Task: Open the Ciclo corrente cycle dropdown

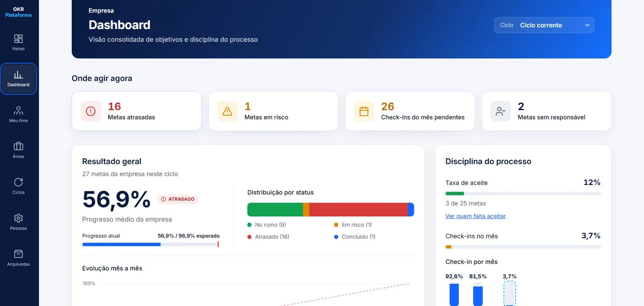Action: pos(544,25)
